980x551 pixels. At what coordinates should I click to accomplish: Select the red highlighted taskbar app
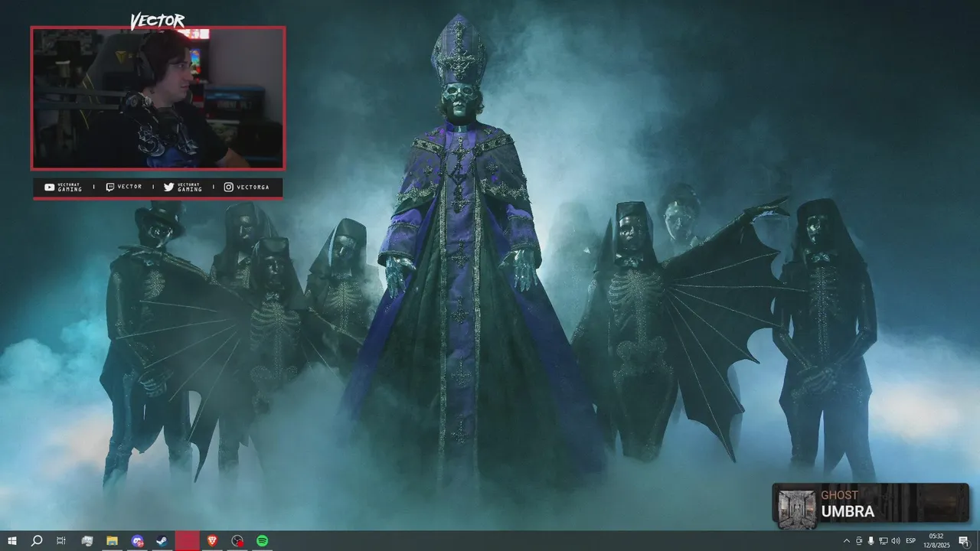pyautogui.click(x=187, y=541)
